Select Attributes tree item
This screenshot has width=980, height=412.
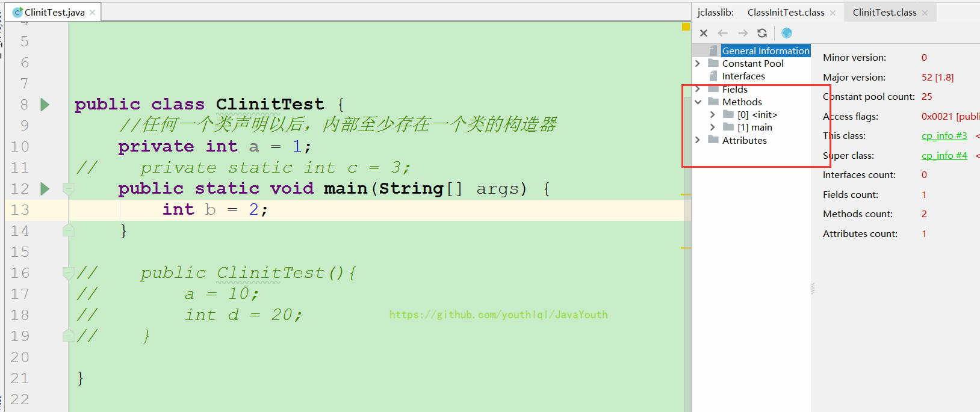tap(745, 140)
